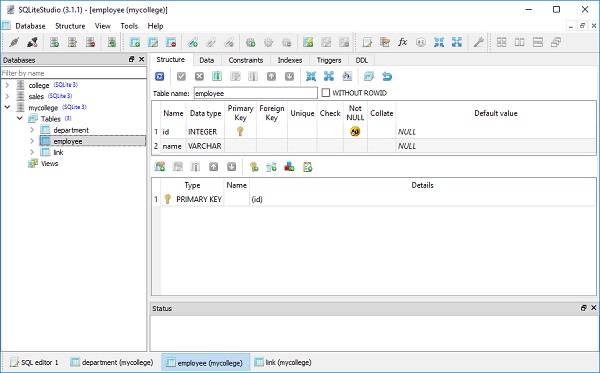Image resolution: width=600 pixels, height=373 pixels.
Task: Click the Commit structure changes checkmark icon
Action: 181,77
